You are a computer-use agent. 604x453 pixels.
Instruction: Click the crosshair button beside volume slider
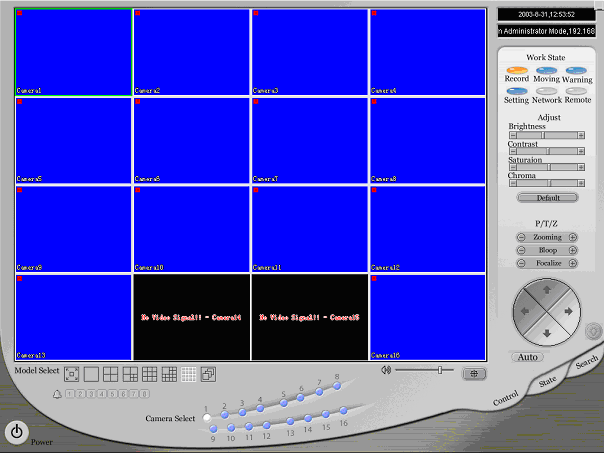click(x=474, y=374)
